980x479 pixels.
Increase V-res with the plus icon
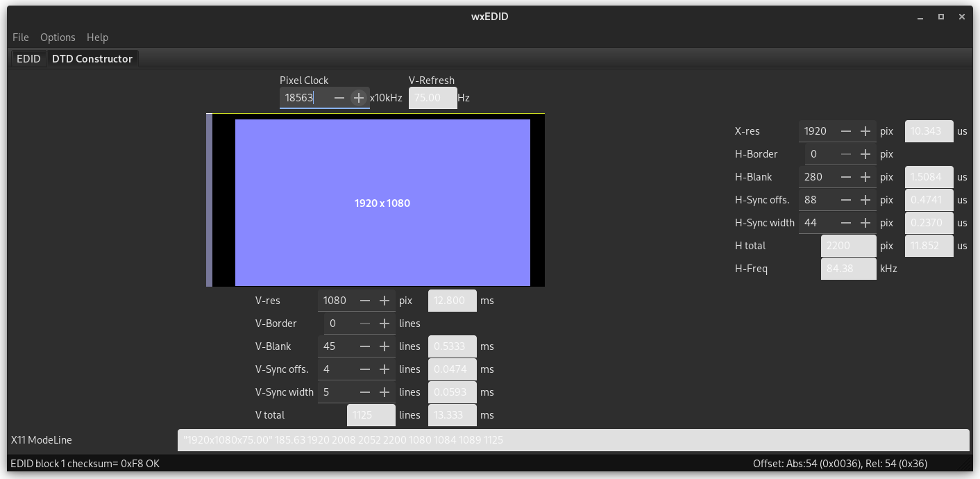point(384,301)
